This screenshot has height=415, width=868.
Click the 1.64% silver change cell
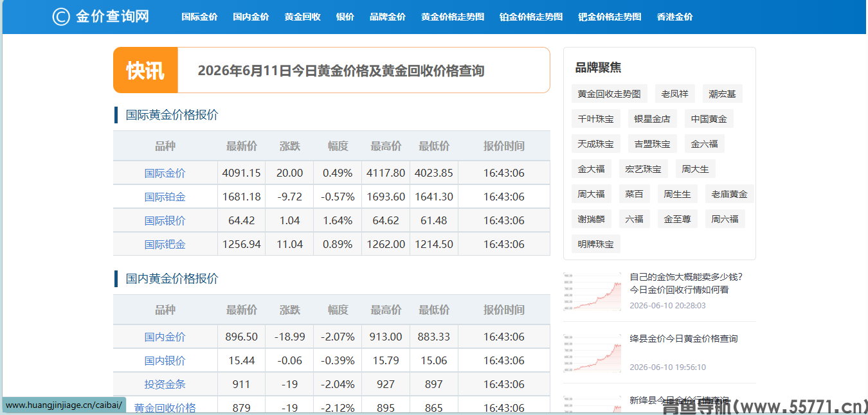[338, 220]
